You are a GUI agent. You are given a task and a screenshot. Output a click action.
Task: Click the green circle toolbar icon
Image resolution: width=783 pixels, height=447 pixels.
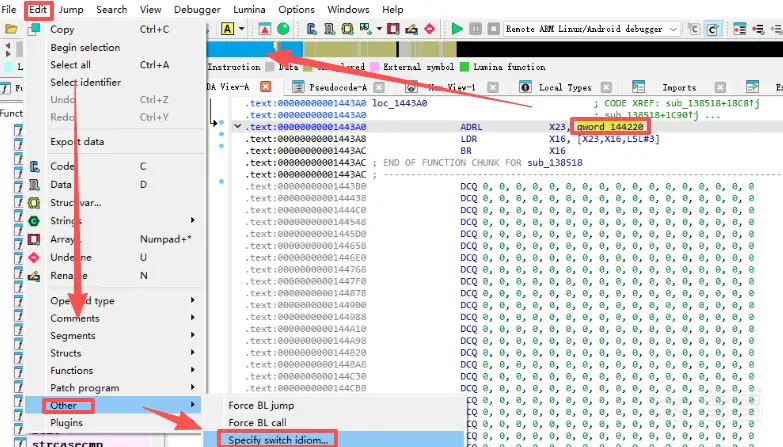pyautogui.click(x=283, y=29)
